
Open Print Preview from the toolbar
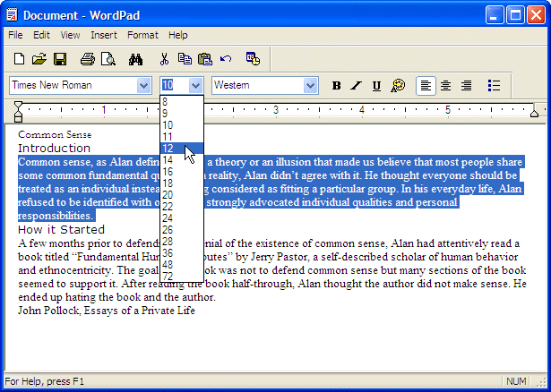(x=108, y=58)
